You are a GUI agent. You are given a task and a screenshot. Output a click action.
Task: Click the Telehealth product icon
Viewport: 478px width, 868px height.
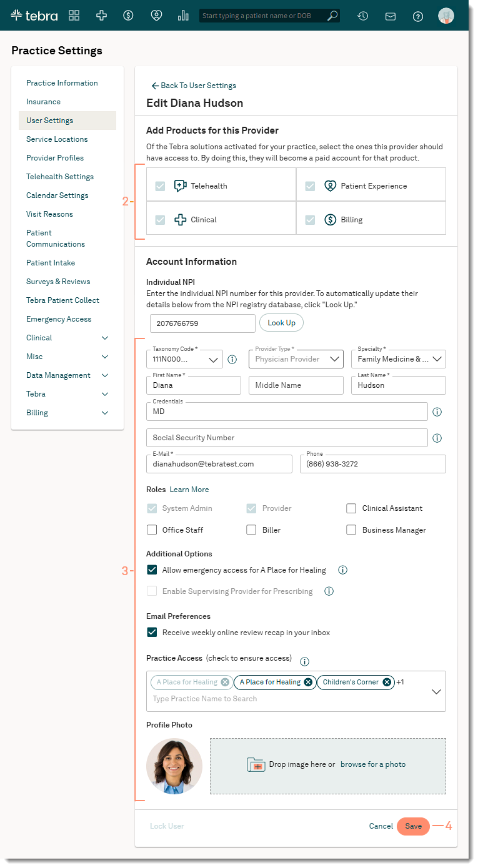(181, 185)
